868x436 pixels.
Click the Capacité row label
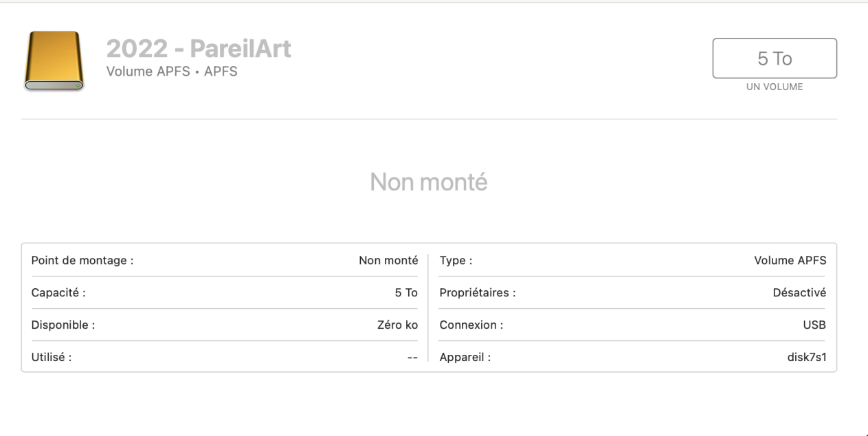coord(58,293)
